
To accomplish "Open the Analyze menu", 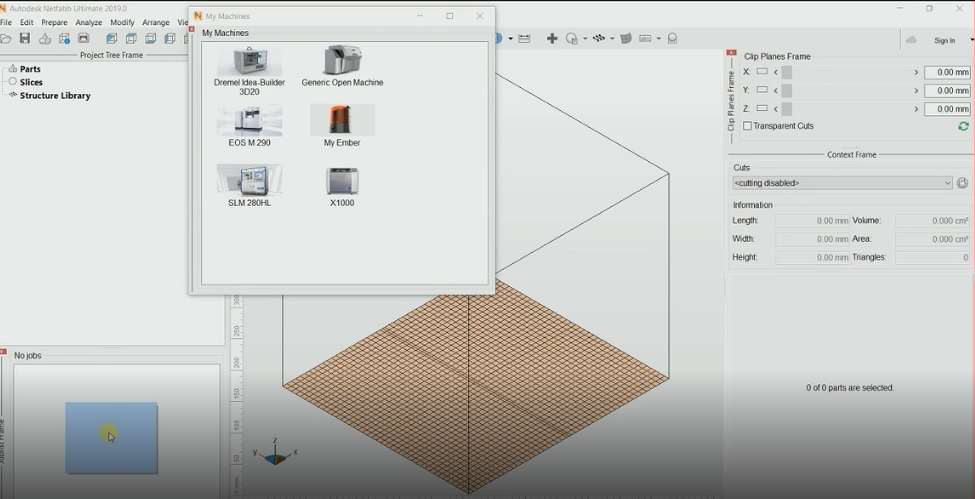I will [89, 22].
